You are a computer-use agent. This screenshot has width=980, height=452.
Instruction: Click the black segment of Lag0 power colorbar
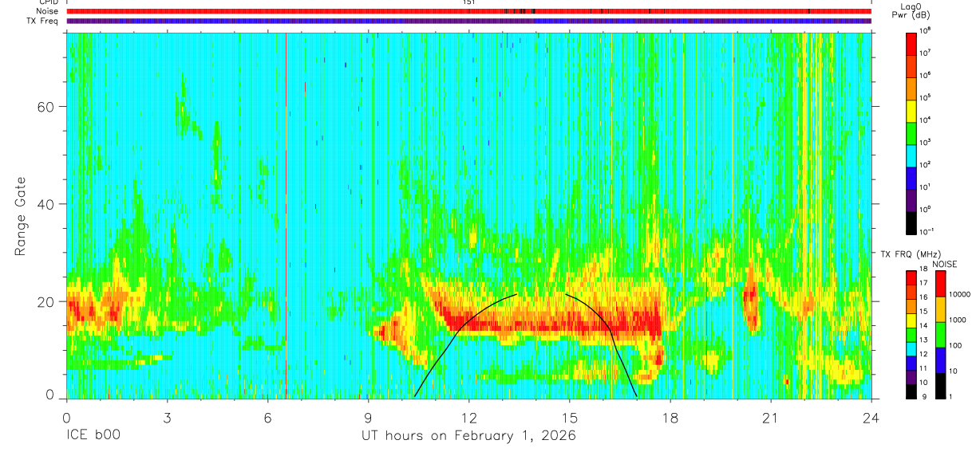[x=911, y=222]
